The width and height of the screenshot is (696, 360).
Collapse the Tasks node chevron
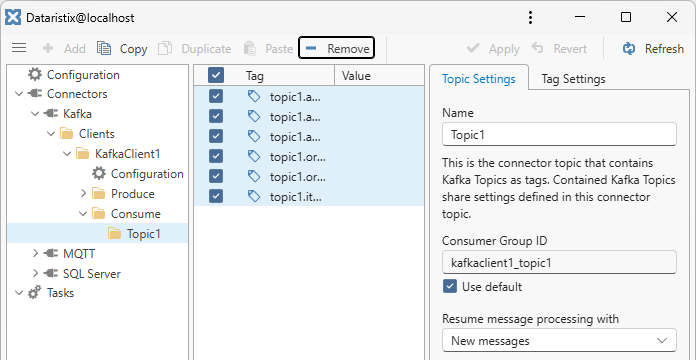(19, 293)
